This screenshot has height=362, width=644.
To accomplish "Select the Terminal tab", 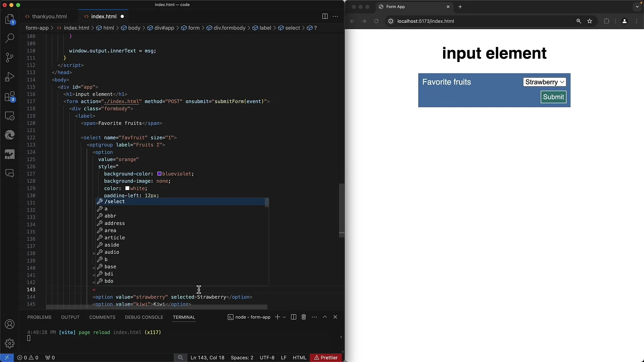I will point(183,317).
